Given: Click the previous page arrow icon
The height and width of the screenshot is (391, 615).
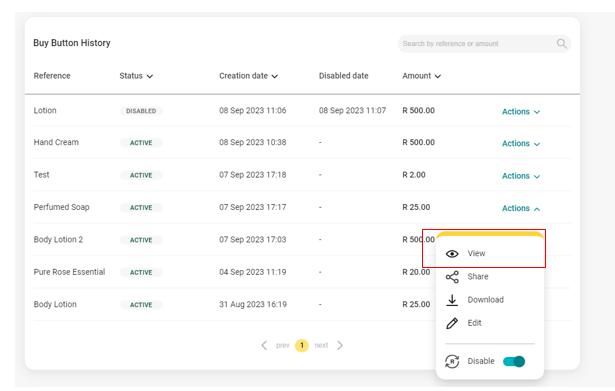Looking at the screenshot, I should (264, 345).
